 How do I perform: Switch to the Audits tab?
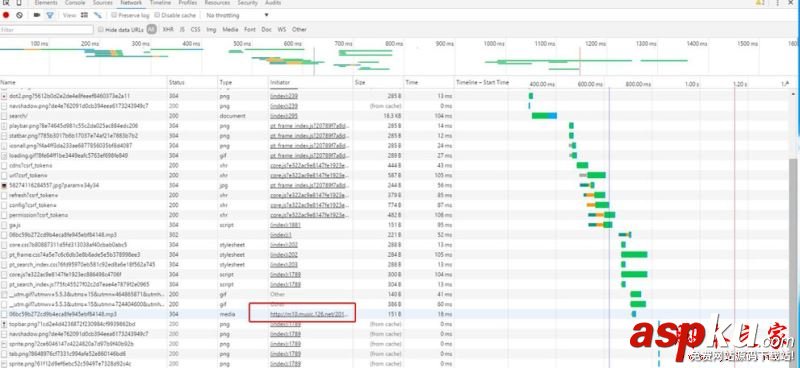tap(273, 3)
